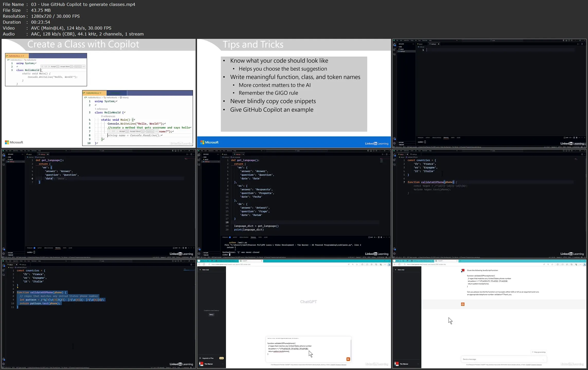Kill terminal trash icon in empty main.py frame
588x370 pixels.
click(x=577, y=138)
